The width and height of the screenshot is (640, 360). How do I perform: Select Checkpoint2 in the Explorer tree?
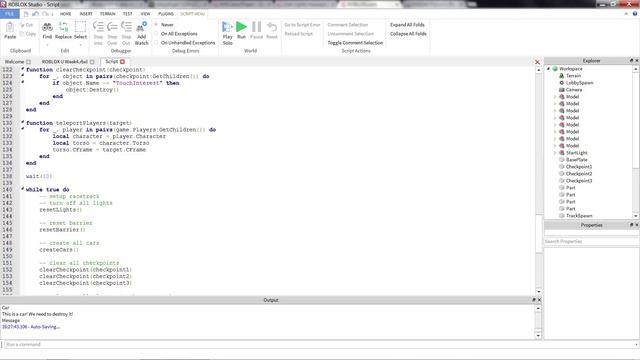tap(579, 173)
